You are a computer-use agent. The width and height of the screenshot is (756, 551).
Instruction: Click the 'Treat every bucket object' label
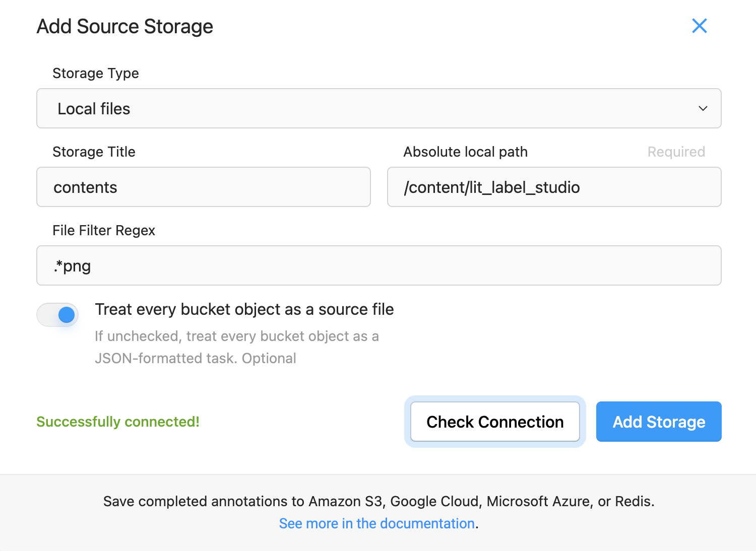(244, 309)
